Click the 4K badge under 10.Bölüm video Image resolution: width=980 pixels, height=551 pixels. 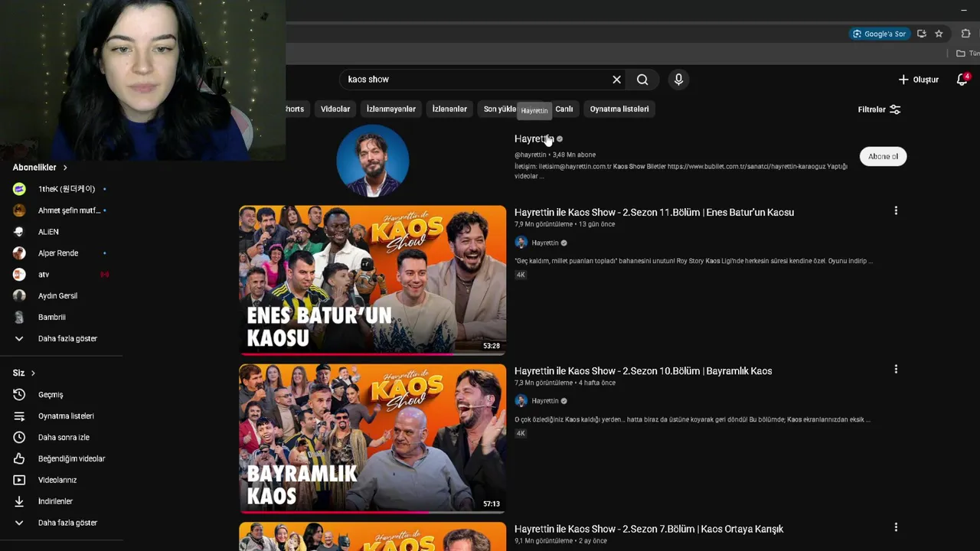521,433
